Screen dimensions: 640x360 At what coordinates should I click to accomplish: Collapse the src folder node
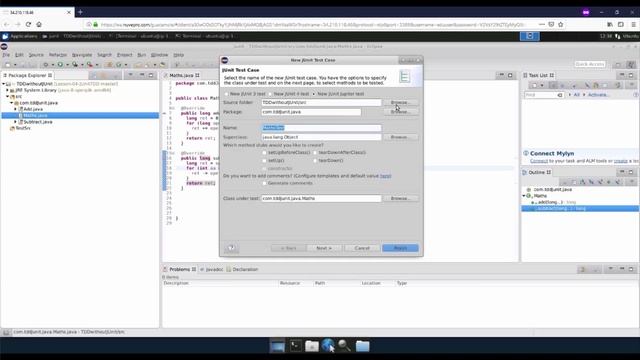[7, 97]
